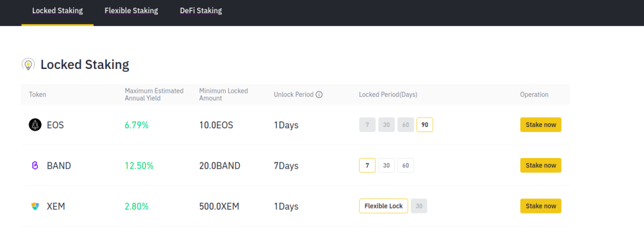Click the 1Days unlock period for EOS
The image size is (644, 232).
tap(286, 125)
